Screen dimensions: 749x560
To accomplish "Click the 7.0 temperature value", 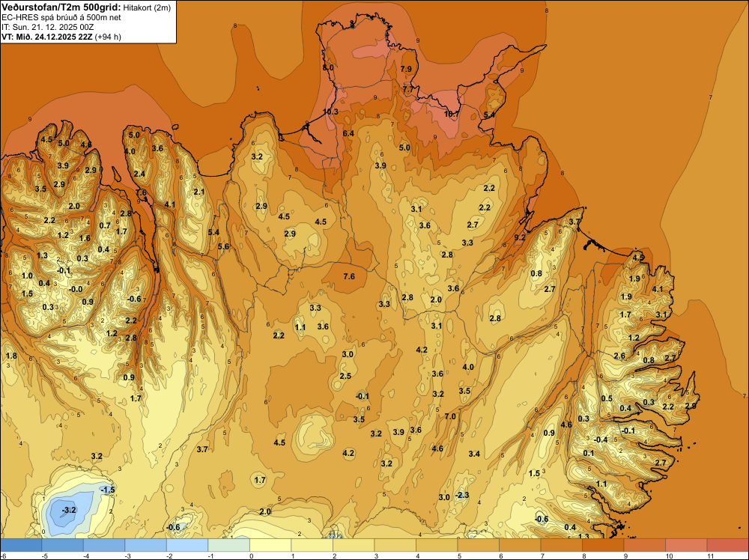I will click(x=450, y=416).
